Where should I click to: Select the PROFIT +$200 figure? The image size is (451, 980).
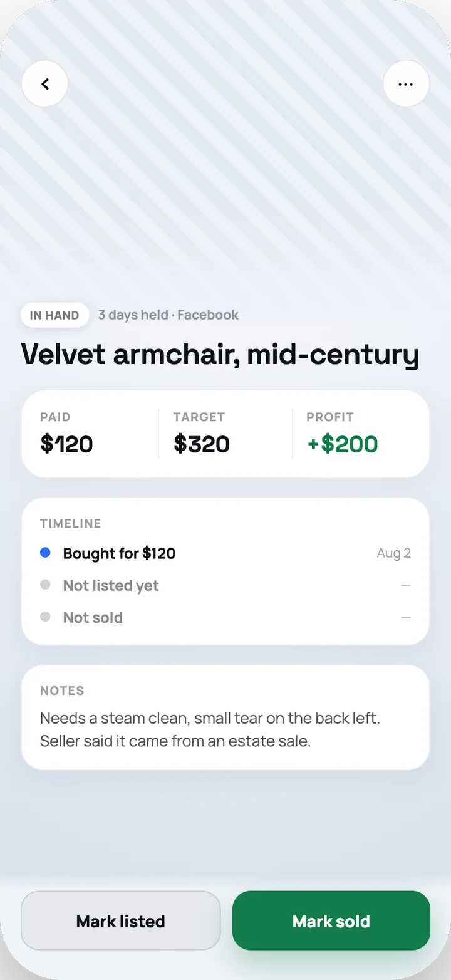click(x=343, y=444)
